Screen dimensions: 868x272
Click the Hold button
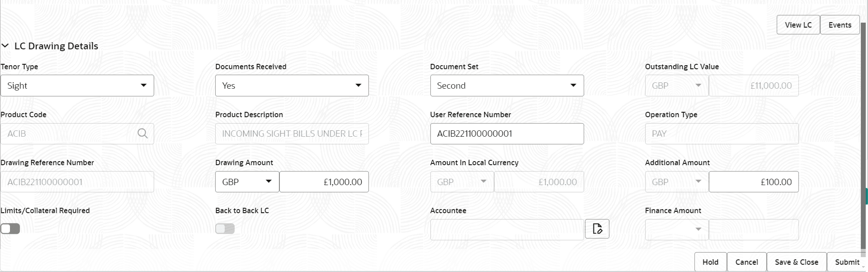click(710, 262)
